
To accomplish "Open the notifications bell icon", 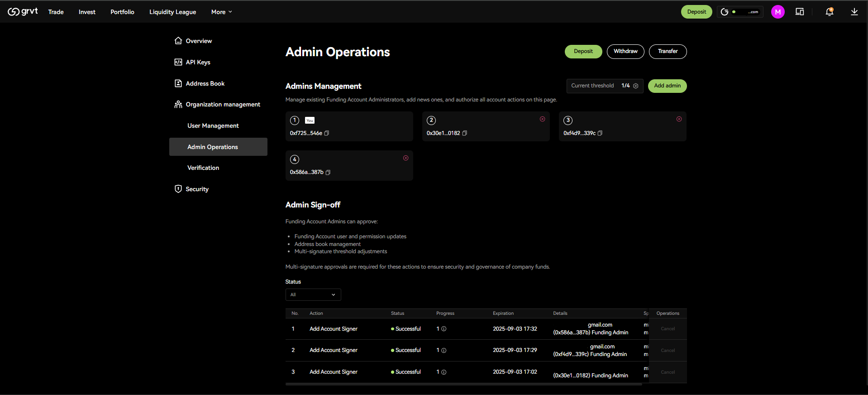I will coord(829,12).
